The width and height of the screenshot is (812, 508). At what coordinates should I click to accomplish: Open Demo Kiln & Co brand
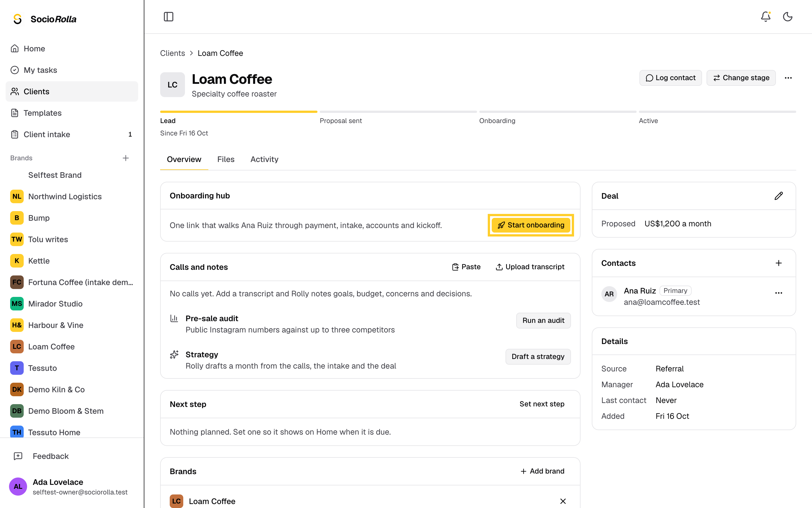[x=72, y=389]
